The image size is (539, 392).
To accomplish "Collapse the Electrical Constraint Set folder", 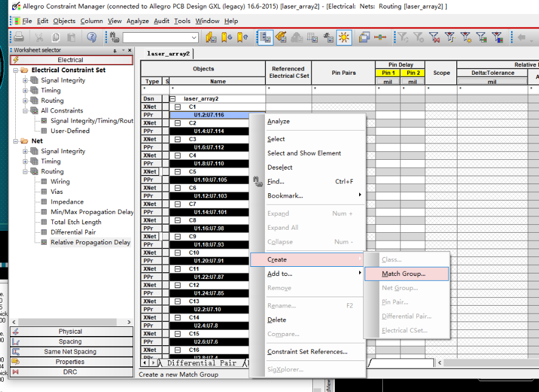I will click(15, 70).
